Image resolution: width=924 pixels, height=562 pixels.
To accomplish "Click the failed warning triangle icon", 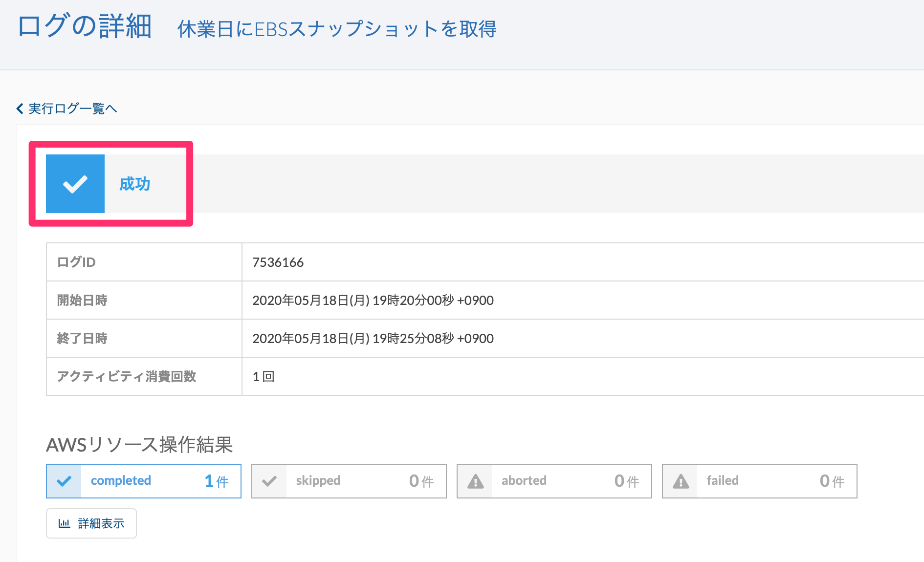I will coord(681,481).
